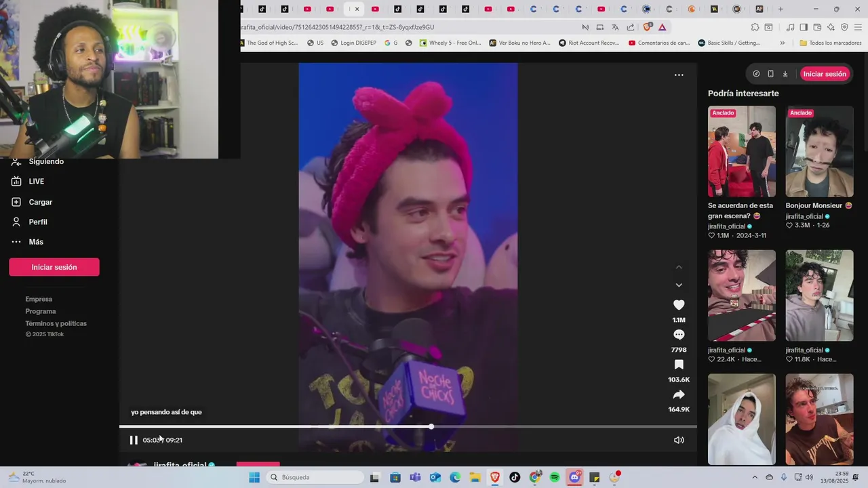This screenshot has height=488, width=868.
Task: Open 'Riot Account Recov...' bookmark
Action: 589,43
